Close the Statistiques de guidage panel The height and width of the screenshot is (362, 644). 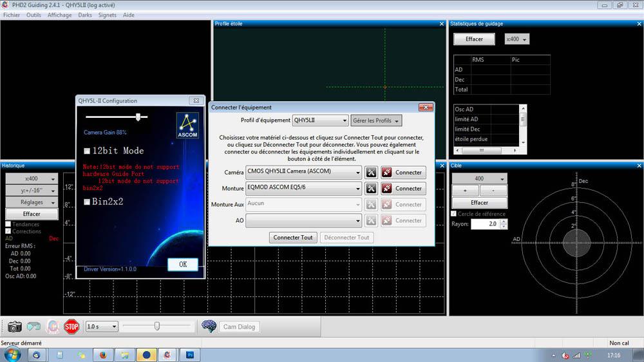pos(639,24)
